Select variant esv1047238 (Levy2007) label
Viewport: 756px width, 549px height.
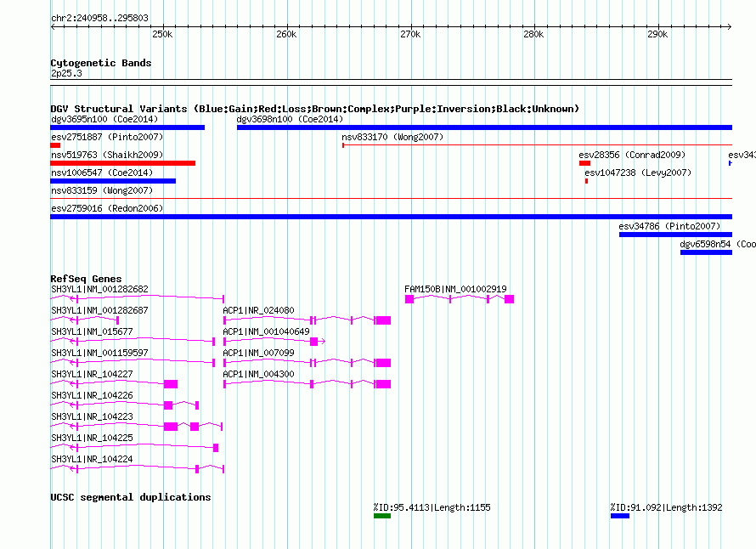tap(638, 173)
